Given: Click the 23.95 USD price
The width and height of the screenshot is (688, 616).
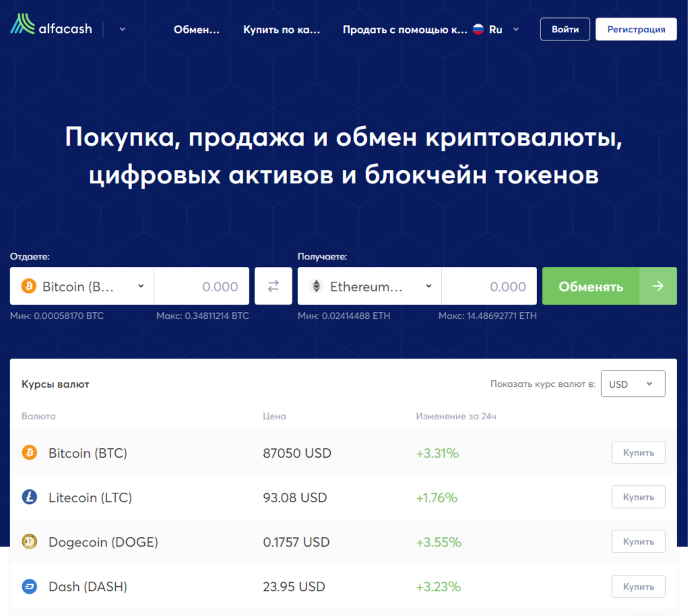Looking at the screenshot, I should (294, 586).
